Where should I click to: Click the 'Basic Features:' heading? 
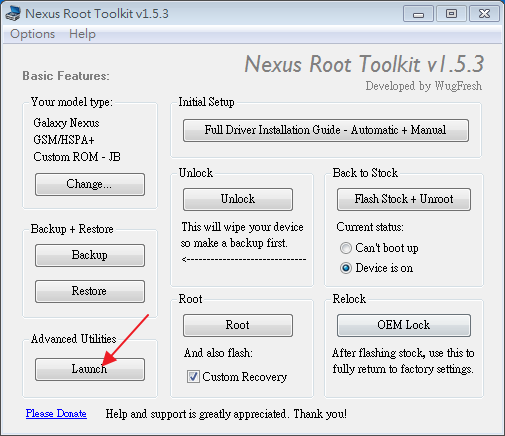pyautogui.click(x=66, y=76)
